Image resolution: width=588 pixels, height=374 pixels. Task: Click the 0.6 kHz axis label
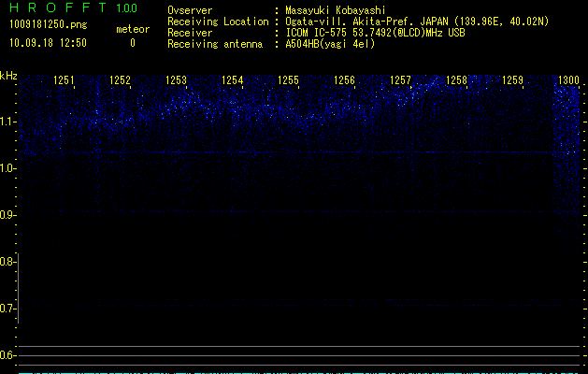click(7, 355)
